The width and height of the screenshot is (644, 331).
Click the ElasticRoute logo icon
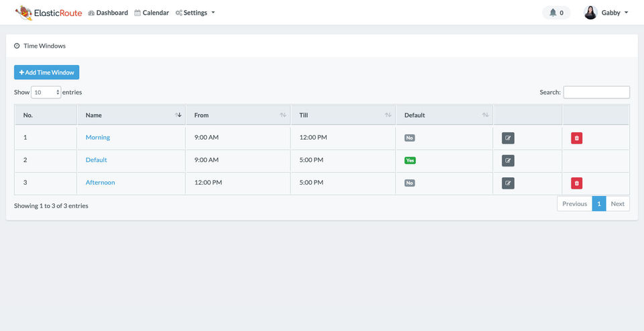coord(24,12)
